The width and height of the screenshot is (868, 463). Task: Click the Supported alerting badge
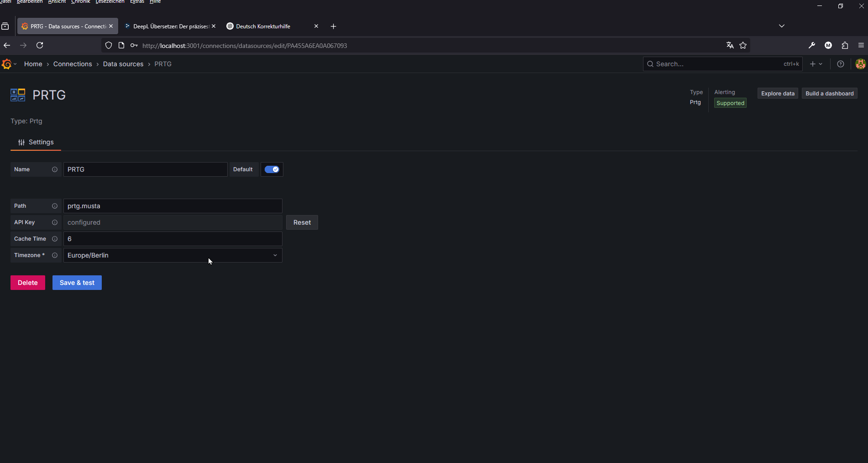coord(730,103)
